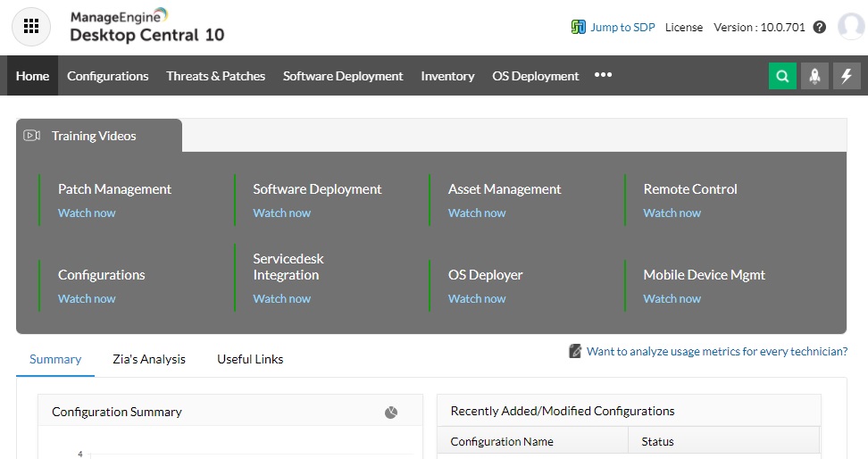Watch the Patch Management training video
Viewport: 868px width, 459px height.
(x=87, y=213)
